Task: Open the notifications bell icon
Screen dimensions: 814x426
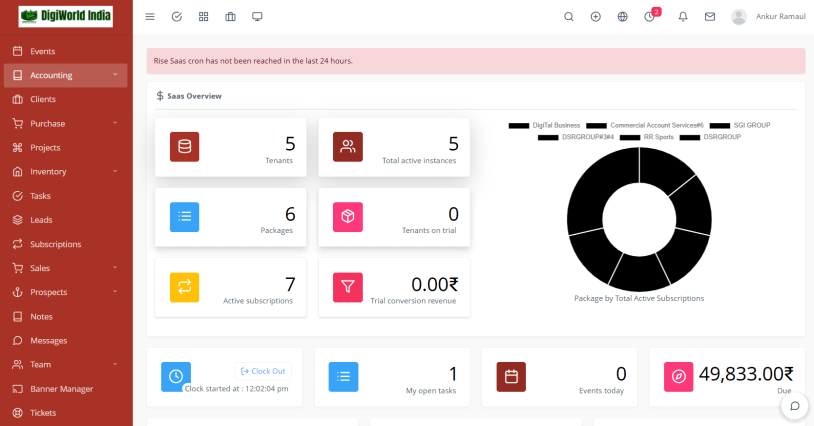Action: [x=683, y=17]
